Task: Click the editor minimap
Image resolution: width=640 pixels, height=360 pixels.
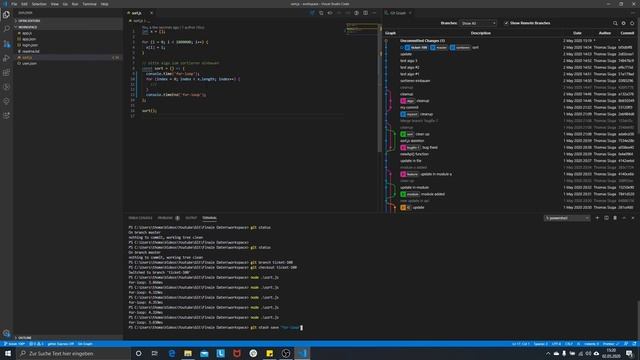Action: [x=362, y=28]
